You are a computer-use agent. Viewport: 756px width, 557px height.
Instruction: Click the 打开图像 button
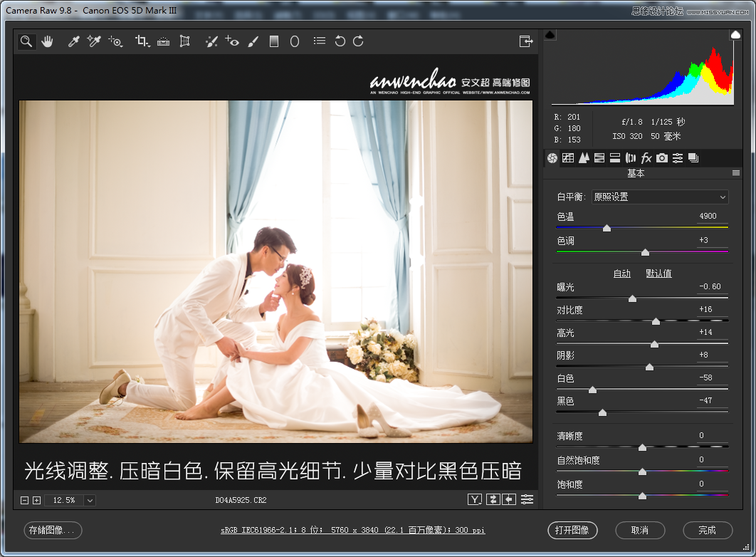(573, 531)
